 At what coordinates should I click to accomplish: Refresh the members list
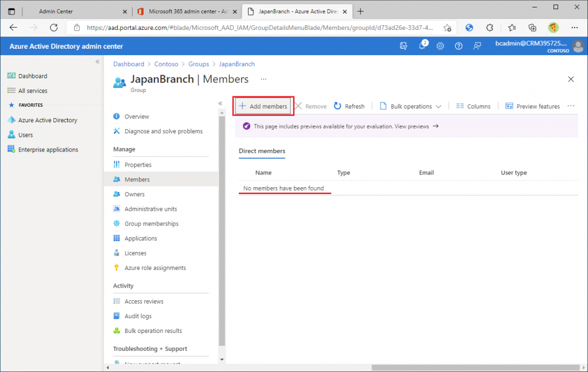(x=349, y=106)
